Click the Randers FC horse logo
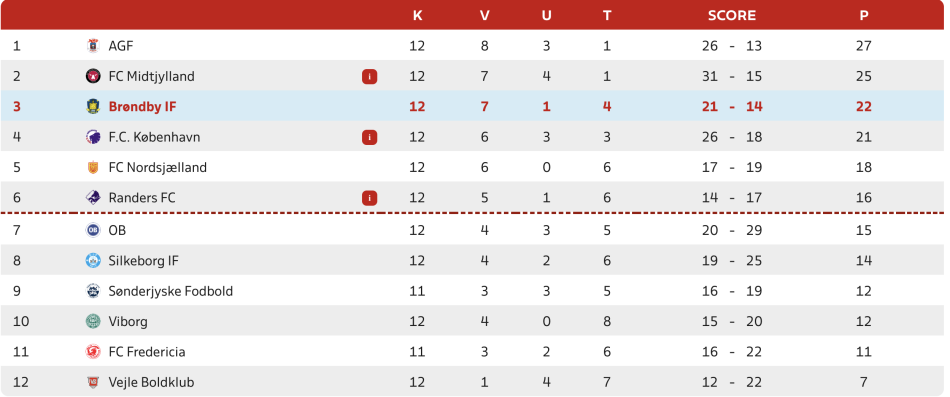The height and width of the screenshot is (397, 950). coord(92,198)
